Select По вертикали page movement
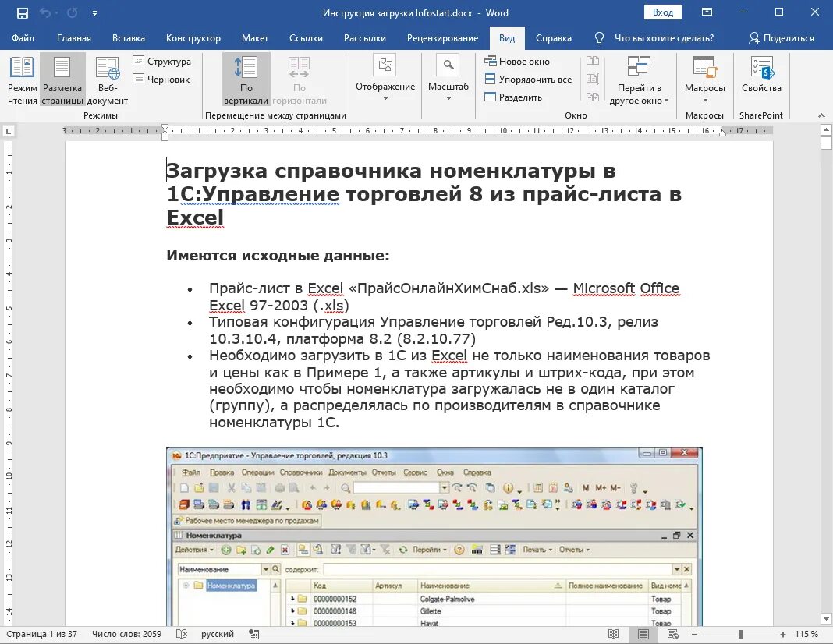The image size is (833, 644). point(246,80)
